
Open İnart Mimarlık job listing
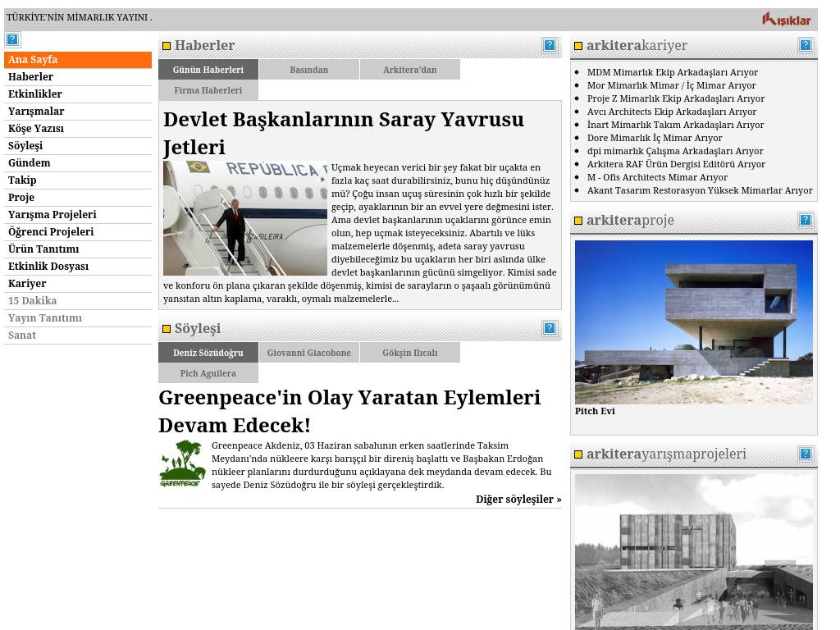[676, 125]
